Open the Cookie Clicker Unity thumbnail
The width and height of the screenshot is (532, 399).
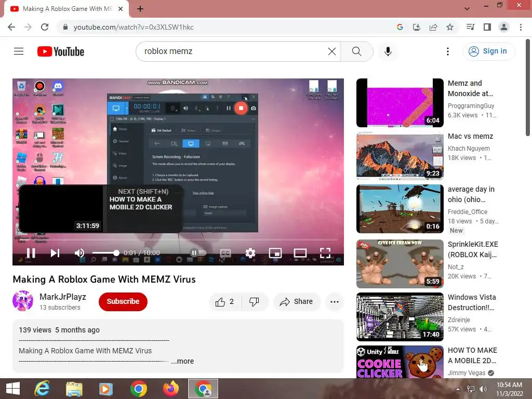[400, 362]
